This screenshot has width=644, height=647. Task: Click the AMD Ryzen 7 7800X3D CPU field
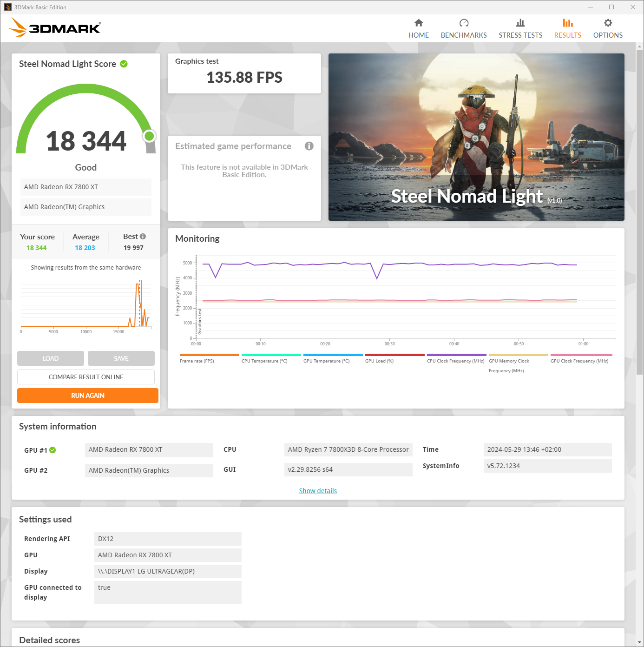[348, 449]
